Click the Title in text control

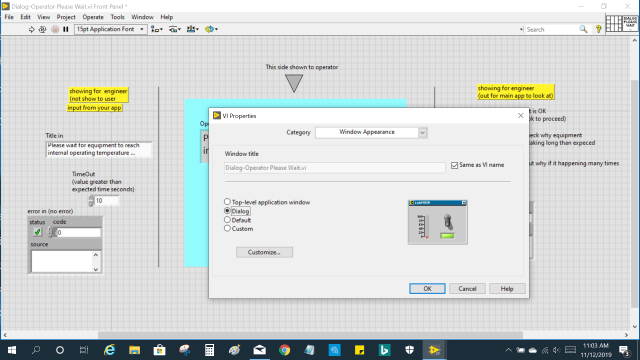point(99,149)
